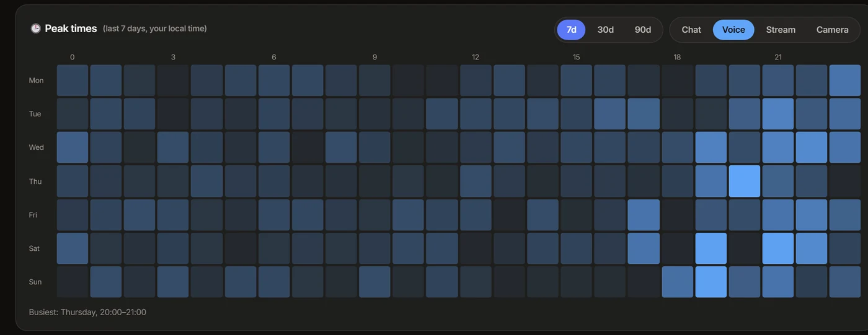Image resolution: width=868 pixels, height=335 pixels.
Task: Click the hour 18 column label
Action: tap(677, 57)
